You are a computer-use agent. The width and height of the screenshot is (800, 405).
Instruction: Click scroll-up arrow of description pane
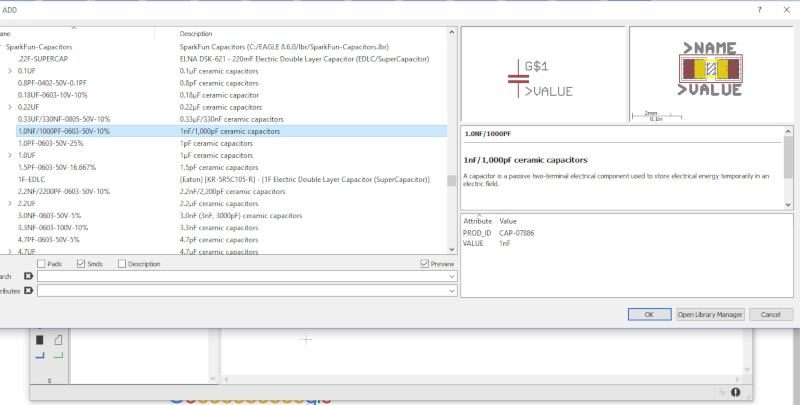pos(788,131)
